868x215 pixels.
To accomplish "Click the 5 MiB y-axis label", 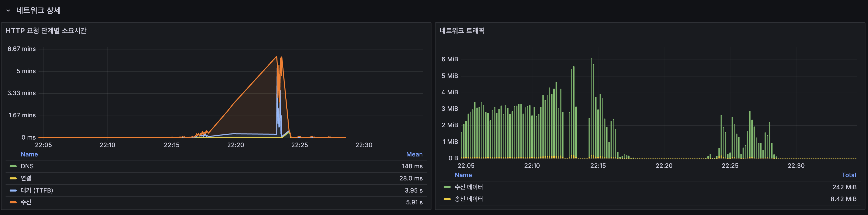I will coord(450,76).
